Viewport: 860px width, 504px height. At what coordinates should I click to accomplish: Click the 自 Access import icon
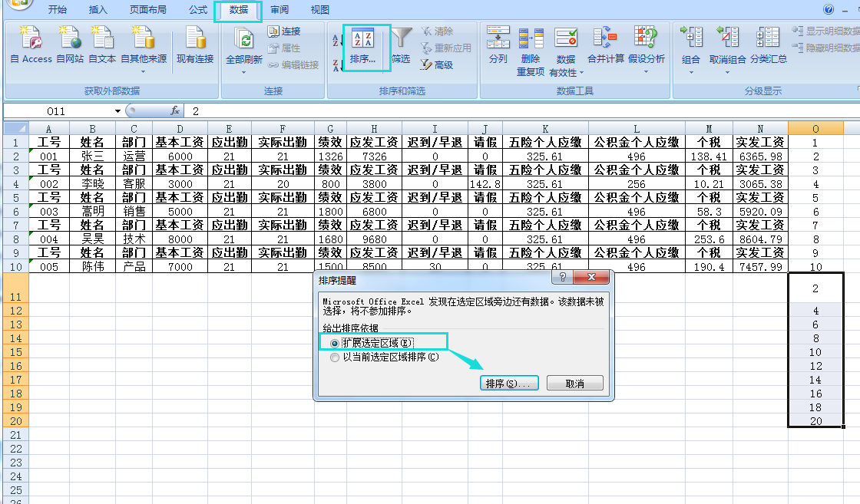coord(31,38)
